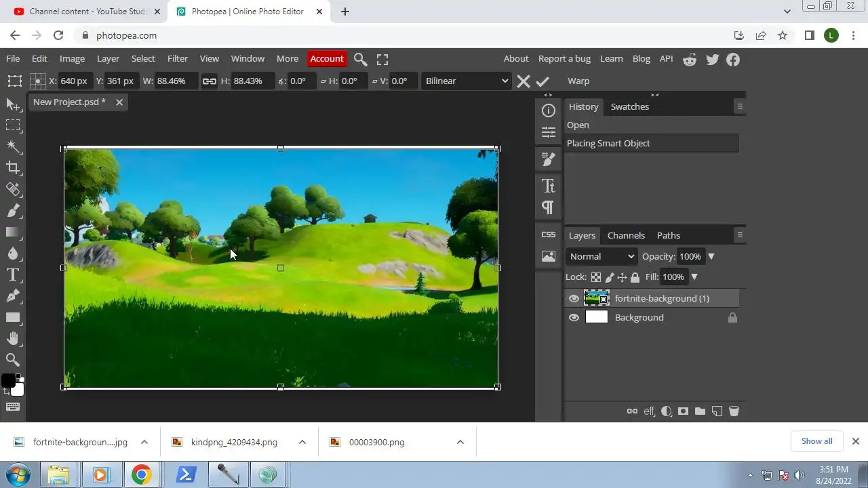The height and width of the screenshot is (488, 868).
Task: Switch to the Channels tab
Action: coord(626,235)
